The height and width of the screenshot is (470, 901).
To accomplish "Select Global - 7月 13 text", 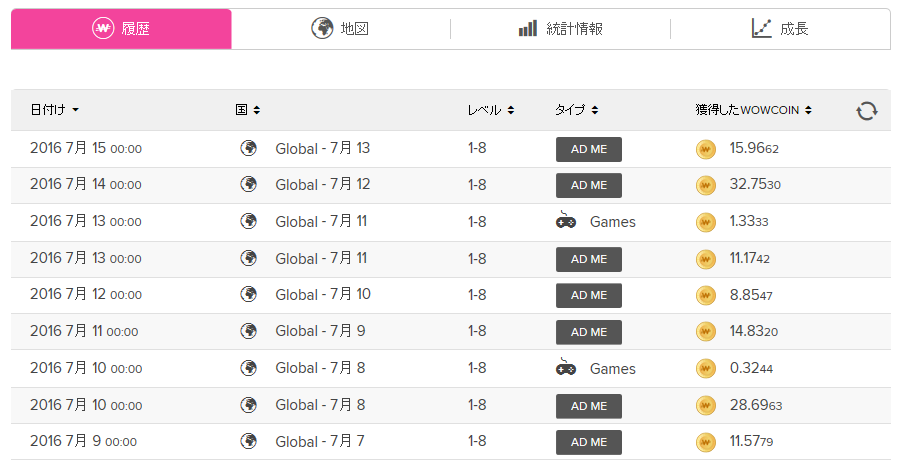I will coord(322,148).
